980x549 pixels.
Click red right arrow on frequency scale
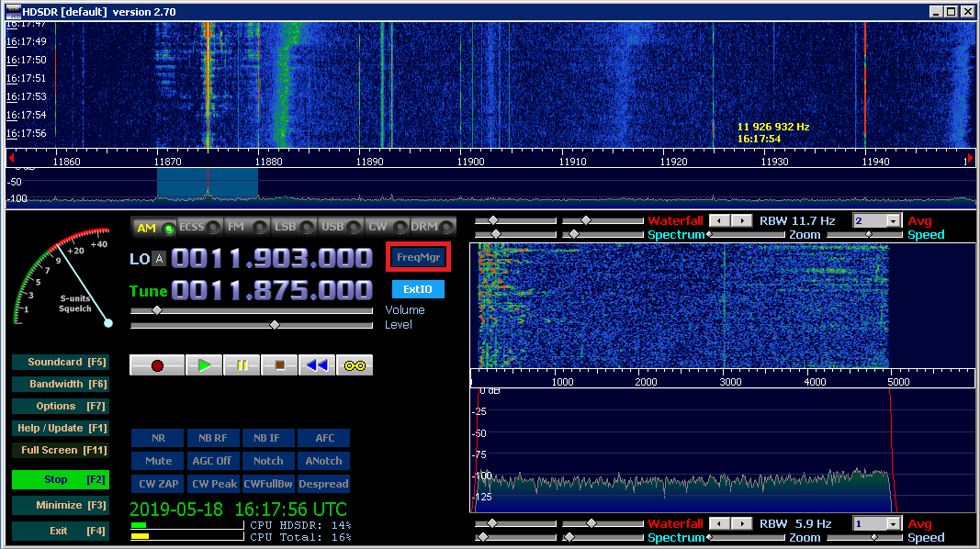(970, 158)
